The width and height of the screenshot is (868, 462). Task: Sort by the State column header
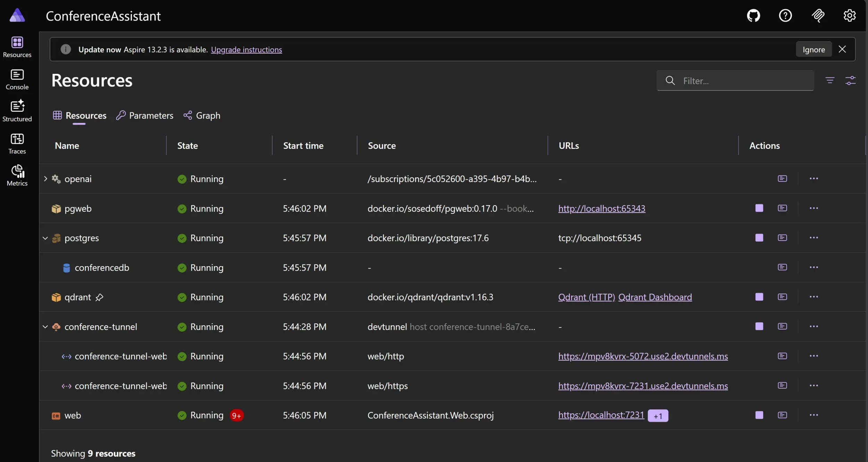(187, 146)
